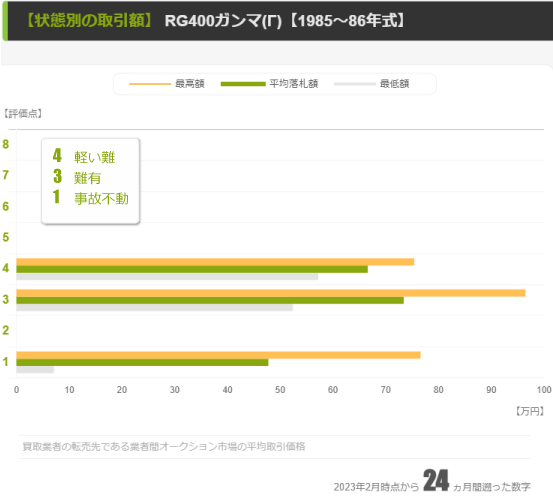
Task: Select the green average bar for grade 3
Action: [x=210, y=301]
